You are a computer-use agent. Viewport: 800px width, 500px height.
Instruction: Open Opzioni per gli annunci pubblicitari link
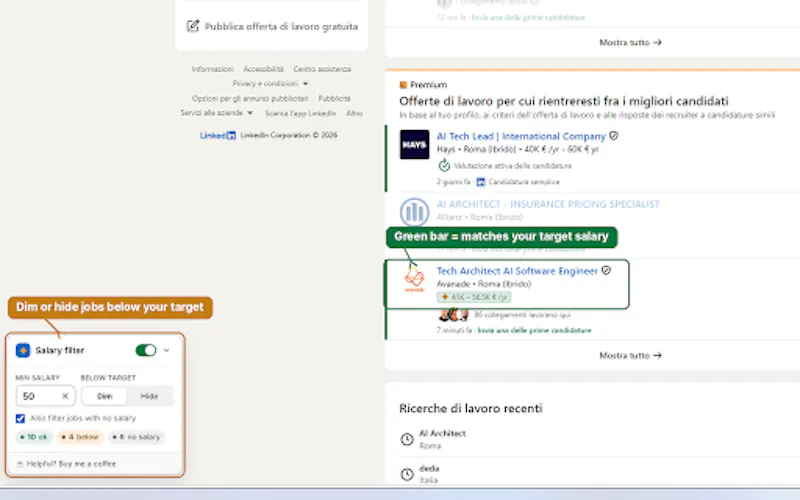[250, 98]
